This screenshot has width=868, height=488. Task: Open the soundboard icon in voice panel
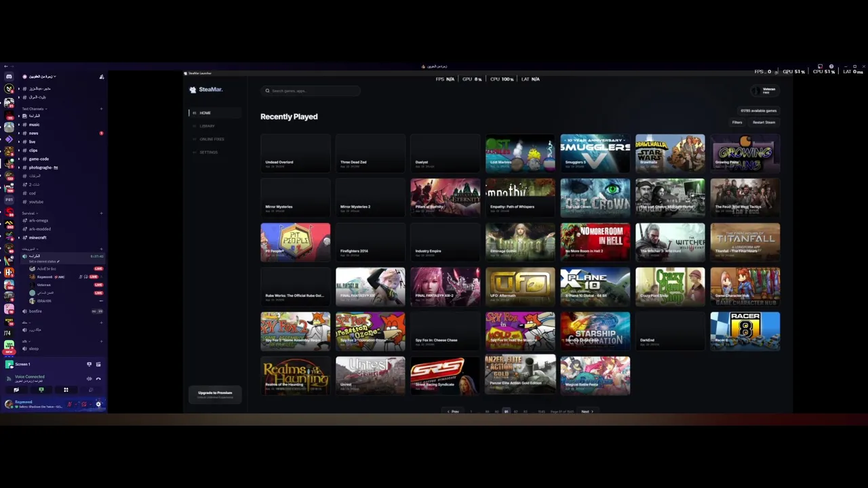tap(91, 390)
